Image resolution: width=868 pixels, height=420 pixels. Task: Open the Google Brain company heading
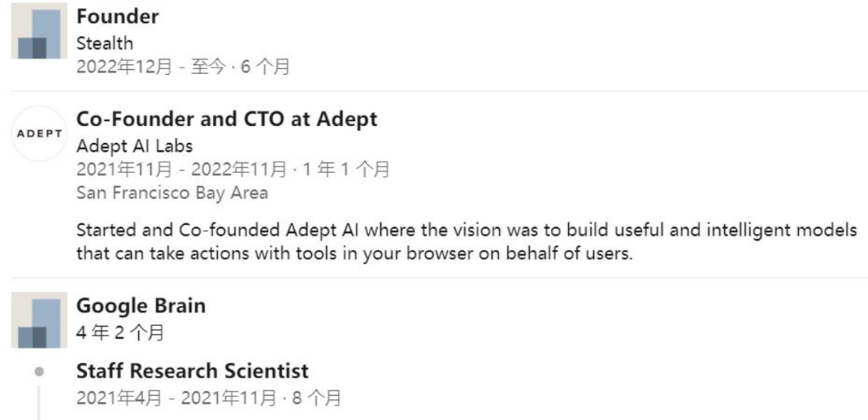[x=141, y=306]
